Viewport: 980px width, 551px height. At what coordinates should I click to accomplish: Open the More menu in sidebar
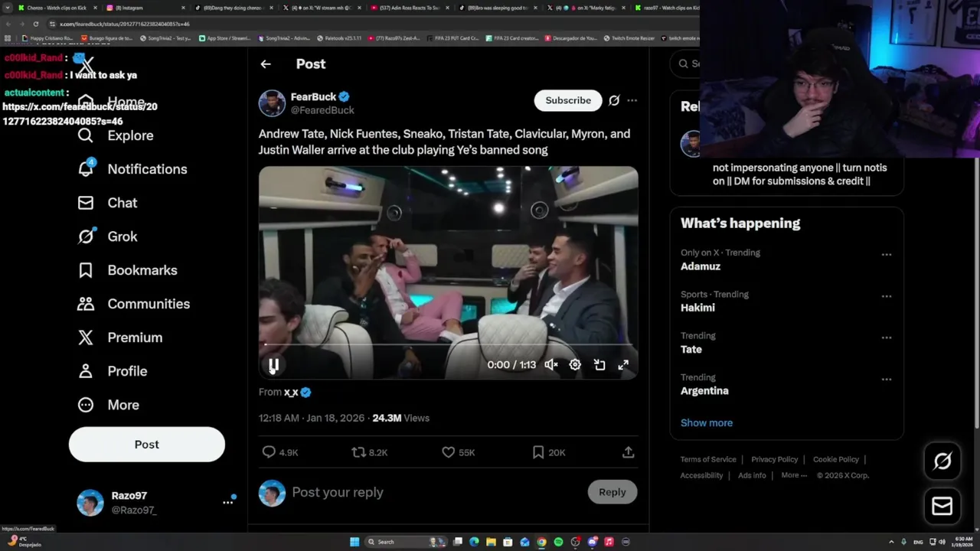108,405
